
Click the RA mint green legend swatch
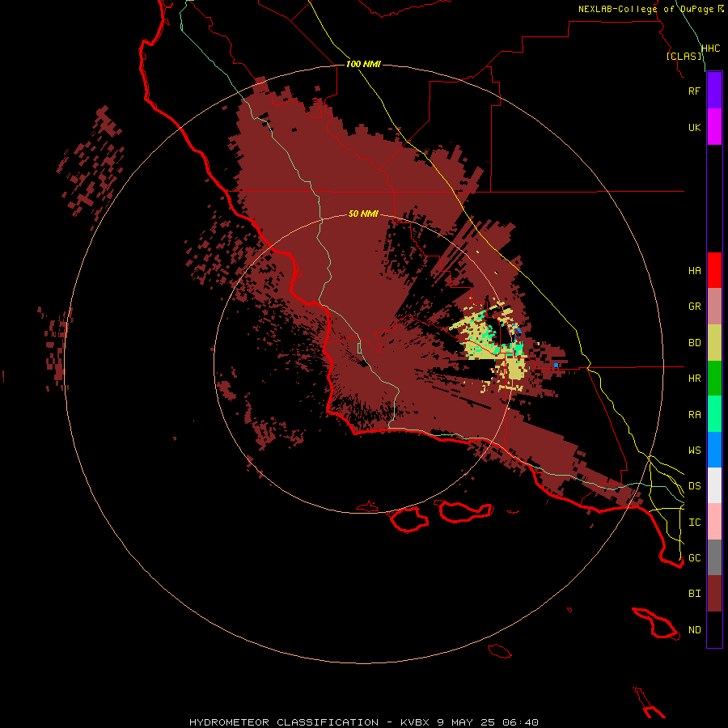coord(714,414)
